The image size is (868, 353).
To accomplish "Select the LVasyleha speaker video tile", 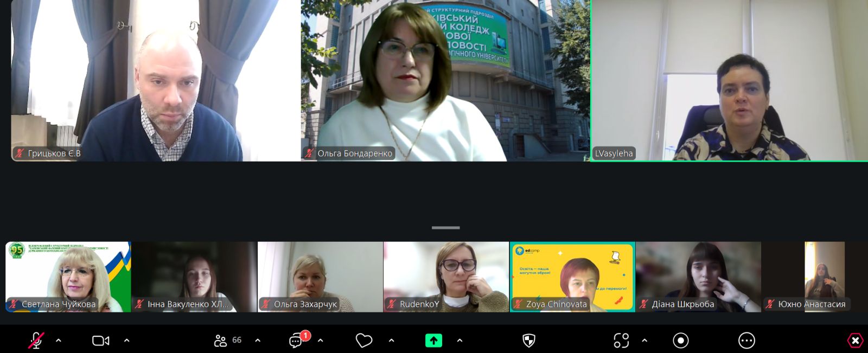I will (729, 80).
